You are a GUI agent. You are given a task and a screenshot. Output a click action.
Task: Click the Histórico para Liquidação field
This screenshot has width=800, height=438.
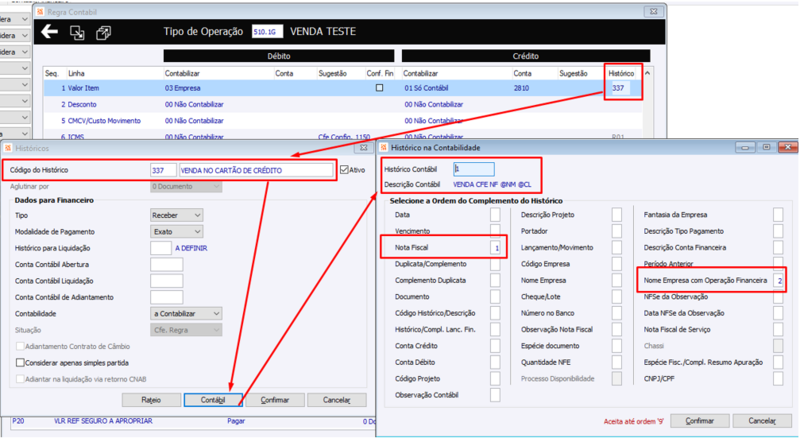coord(161,248)
